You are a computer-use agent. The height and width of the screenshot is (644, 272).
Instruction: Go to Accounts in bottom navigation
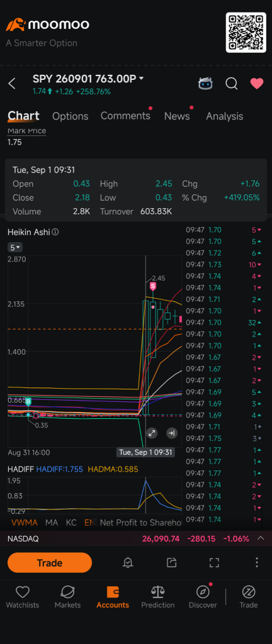click(x=113, y=597)
